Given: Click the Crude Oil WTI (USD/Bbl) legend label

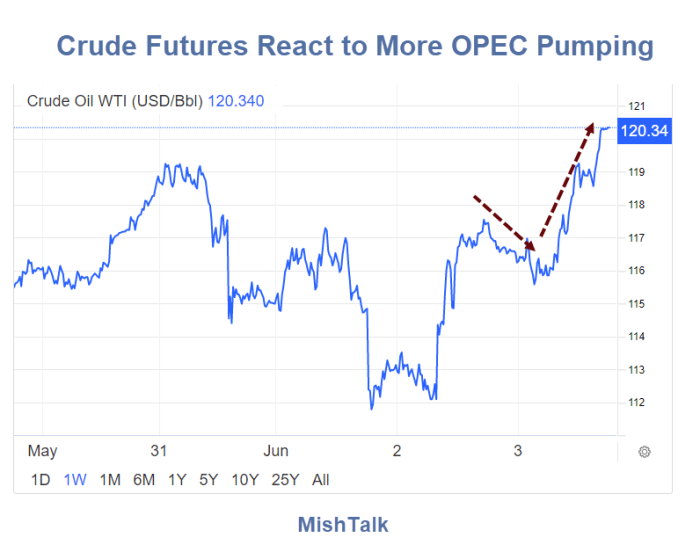Looking at the screenshot, I should coord(115,101).
